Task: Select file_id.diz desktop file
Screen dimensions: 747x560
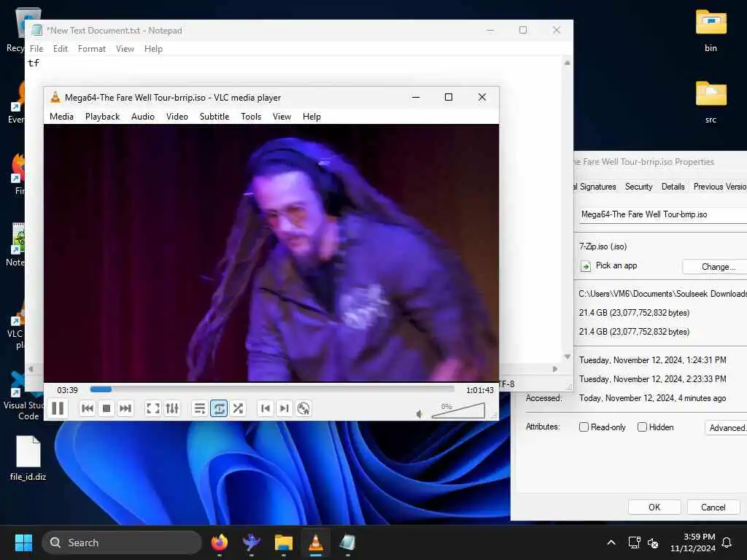Action: point(28,458)
